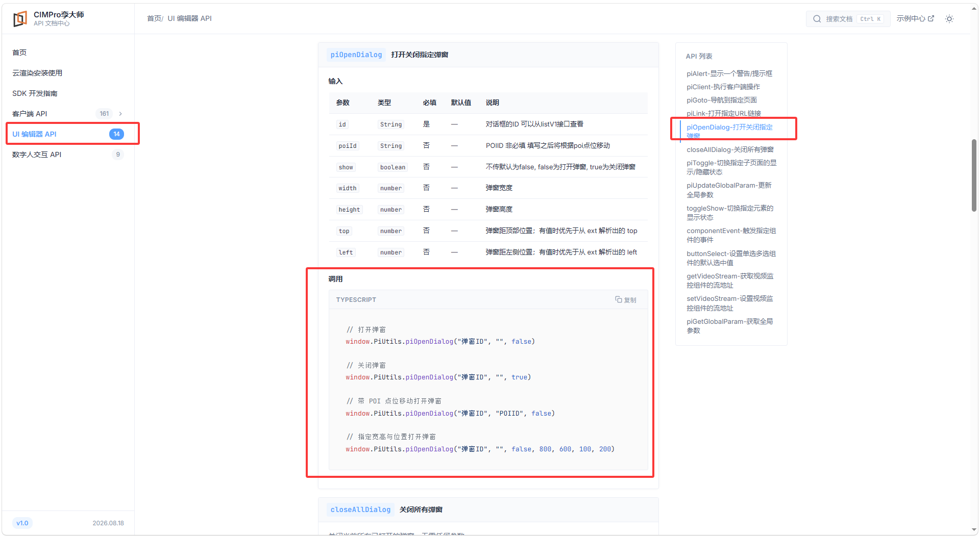Click the 'poiId' parameter cell
Image resolution: width=980 pixels, height=537 pixels.
click(x=348, y=146)
